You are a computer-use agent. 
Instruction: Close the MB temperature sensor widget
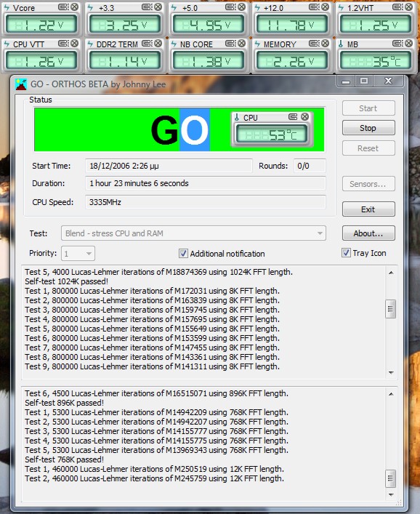point(409,44)
